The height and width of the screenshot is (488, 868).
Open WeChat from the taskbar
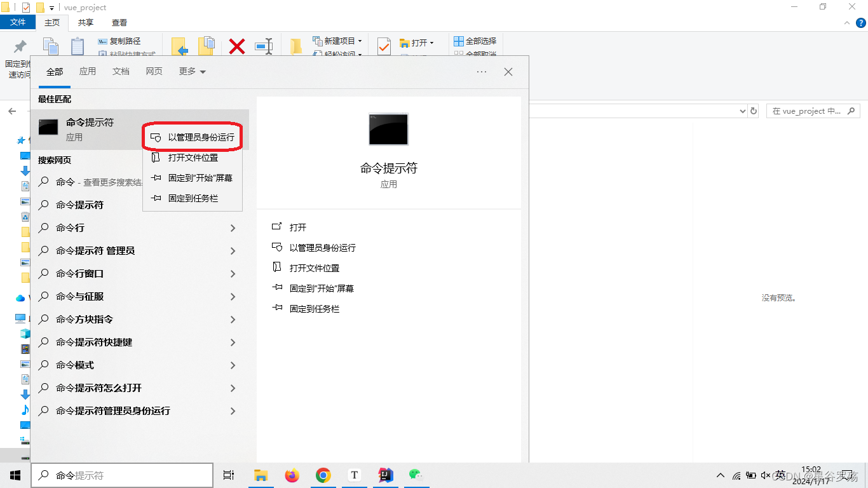pyautogui.click(x=416, y=475)
